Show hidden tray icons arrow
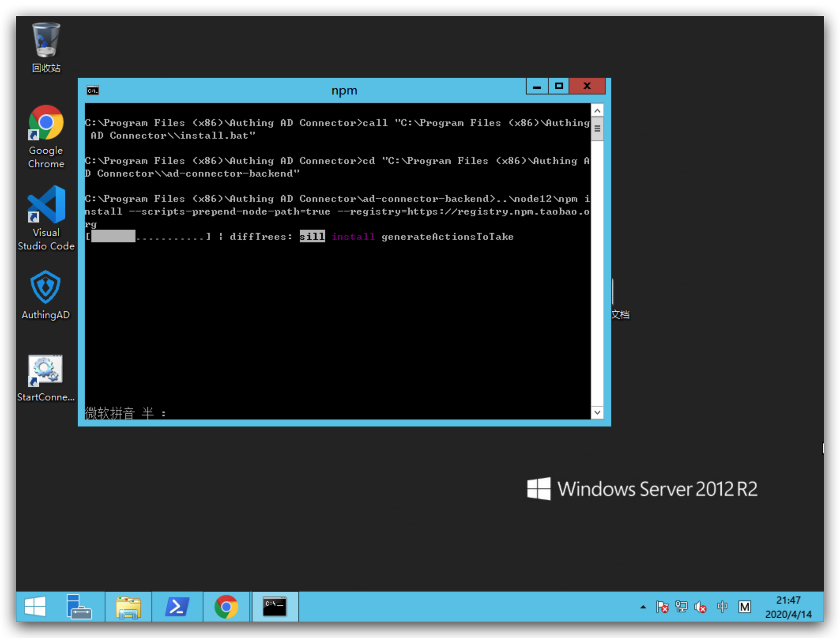 (643, 607)
